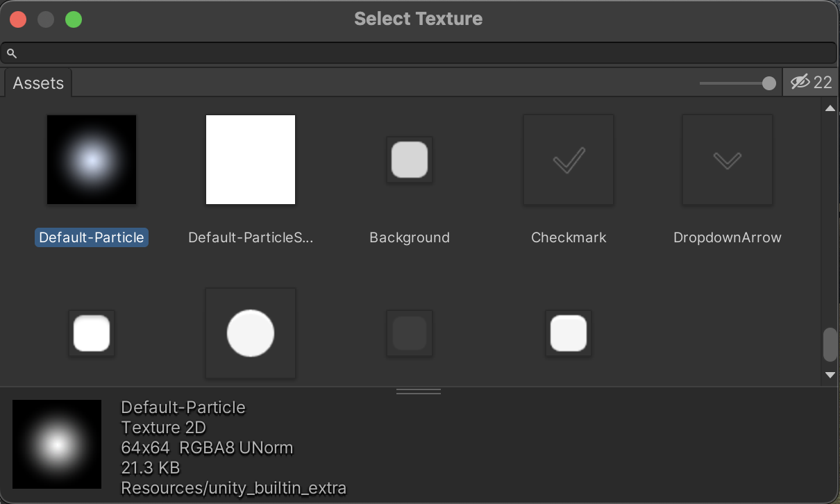The width and height of the screenshot is (840, 504).
Task: Close the Select Texture window
Action: (x=18, y=19)
